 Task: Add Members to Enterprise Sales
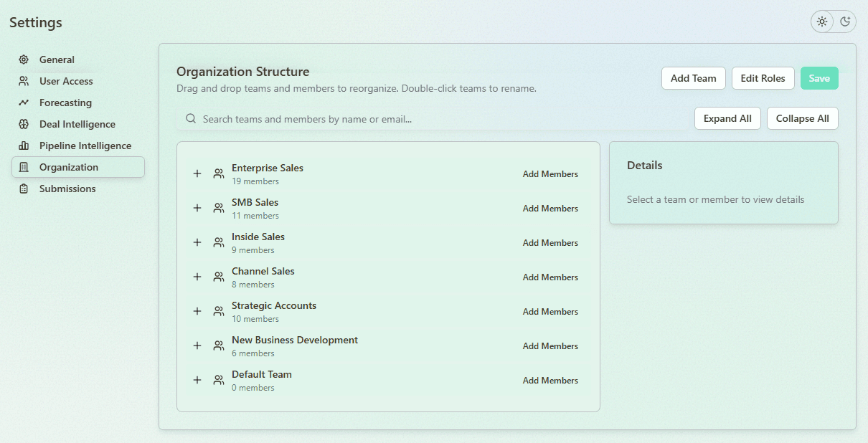click(550, 173)
